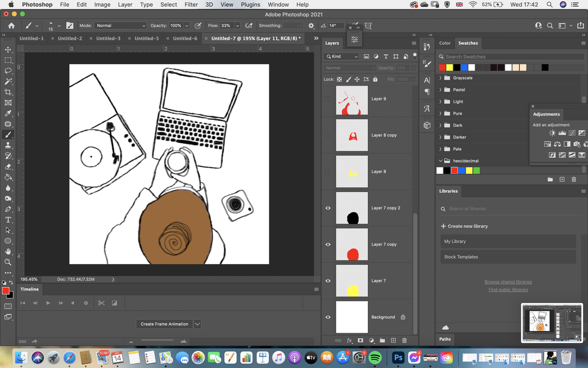Hide the Layer 7 copy 2 layer
This screenshot has width=588, height=368.
(x=328, y=208)
